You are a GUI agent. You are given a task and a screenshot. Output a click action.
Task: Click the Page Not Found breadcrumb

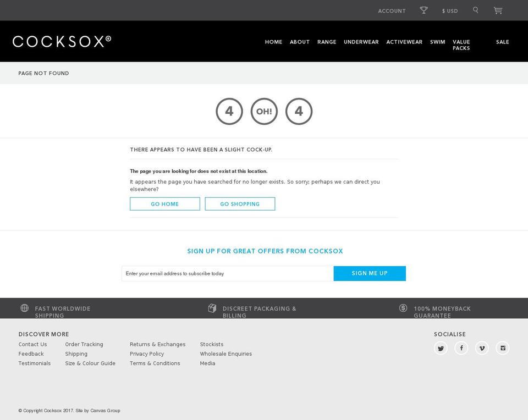[x=43, y=73]
